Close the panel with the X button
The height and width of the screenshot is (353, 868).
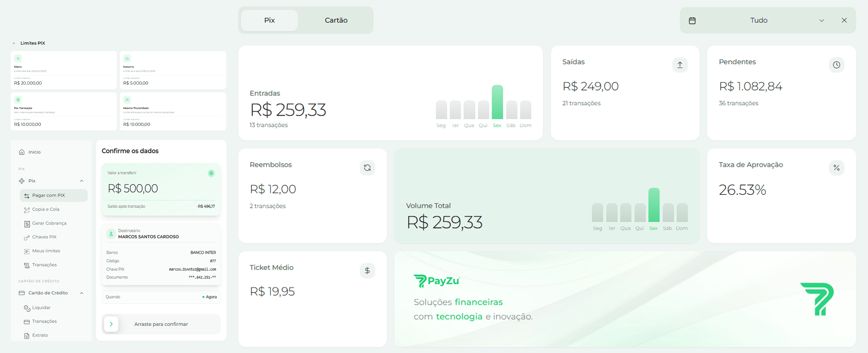pos(844,20)
